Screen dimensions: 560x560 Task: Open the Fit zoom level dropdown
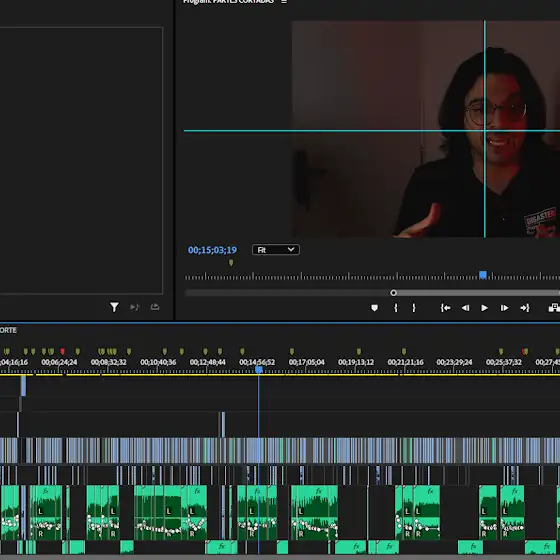pos(276,250)
